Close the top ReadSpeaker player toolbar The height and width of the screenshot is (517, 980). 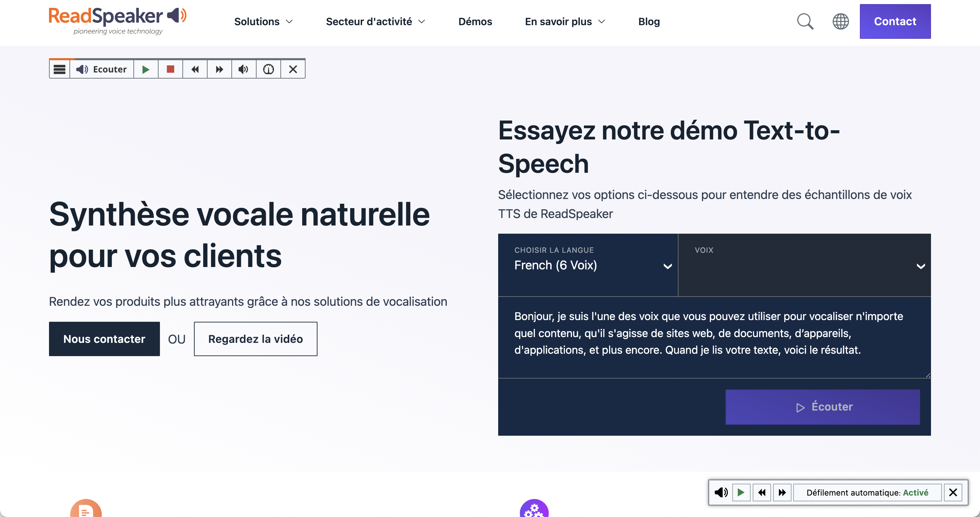(x=293, y=69)
